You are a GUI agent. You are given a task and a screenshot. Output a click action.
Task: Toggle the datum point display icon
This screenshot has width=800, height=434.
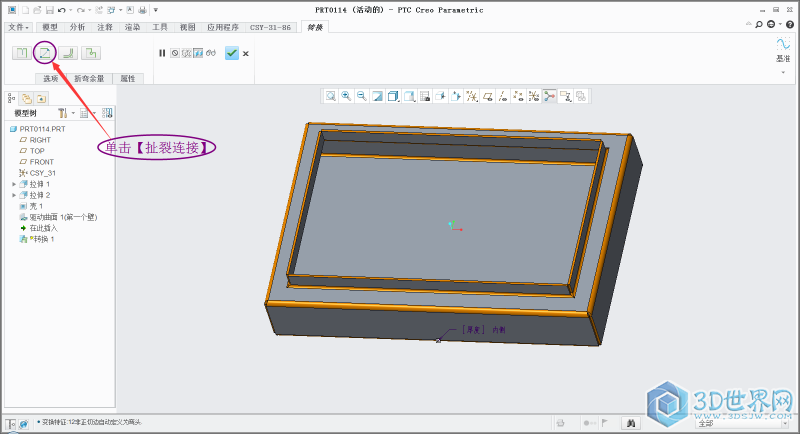coord(518,96)
